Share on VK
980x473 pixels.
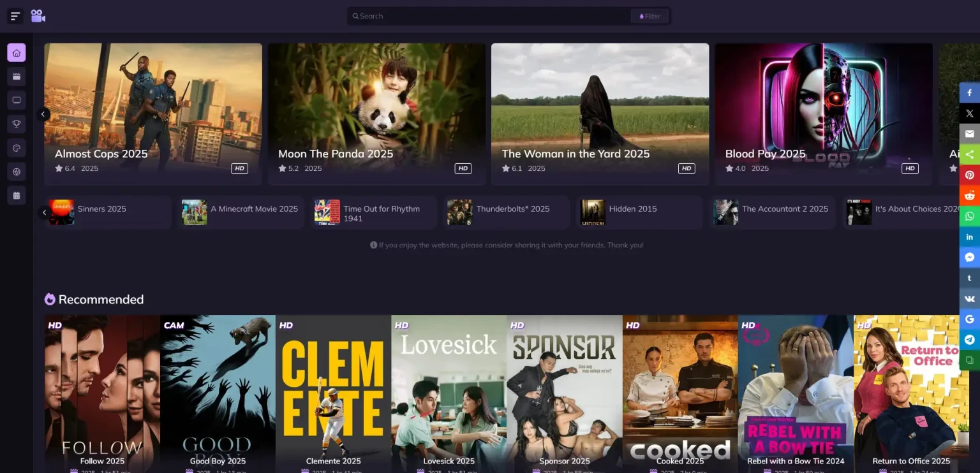coord(970,298)
